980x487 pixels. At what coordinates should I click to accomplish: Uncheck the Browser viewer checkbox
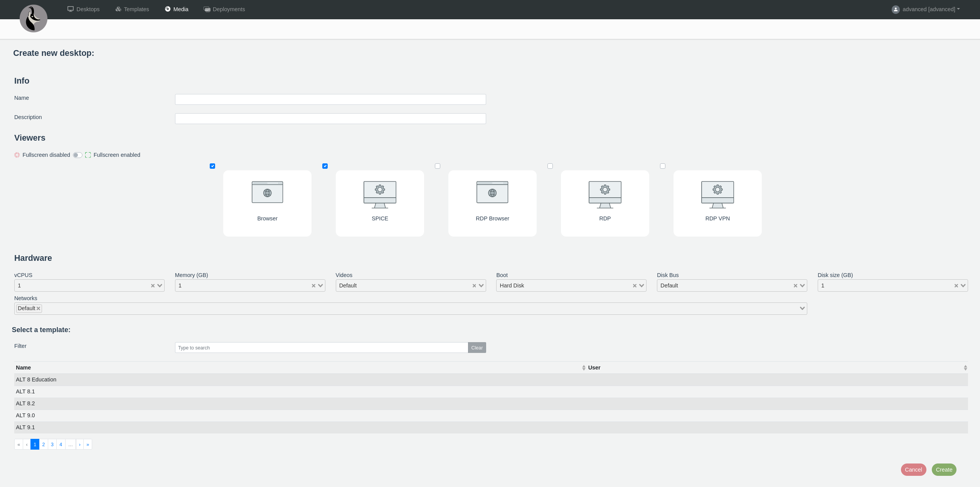click(x=212, y=166)
